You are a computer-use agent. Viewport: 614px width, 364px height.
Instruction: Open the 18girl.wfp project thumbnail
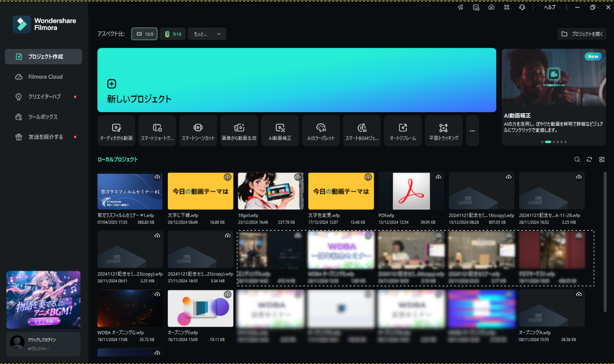(x=271, y=191)
